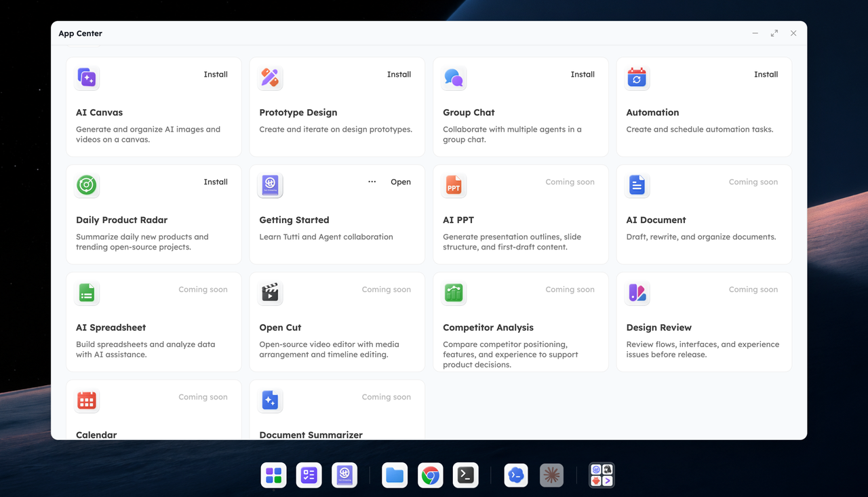Click "Create and iterate on design prototypes." text
Screen dimensions: 868x497
pyautogui.click(x=336, y=130)
